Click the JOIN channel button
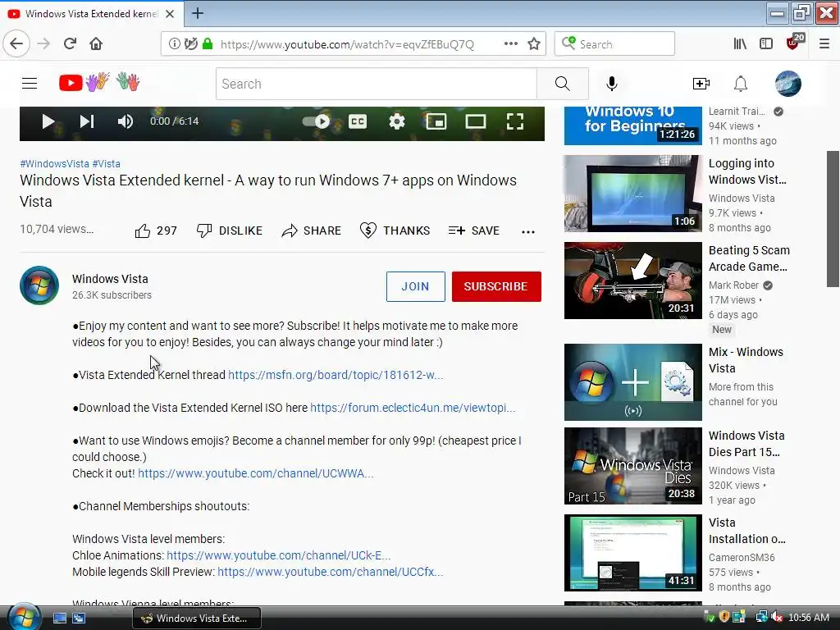This screenshot has height=630, width=840. pyautogui.click(x=416, y=286)
